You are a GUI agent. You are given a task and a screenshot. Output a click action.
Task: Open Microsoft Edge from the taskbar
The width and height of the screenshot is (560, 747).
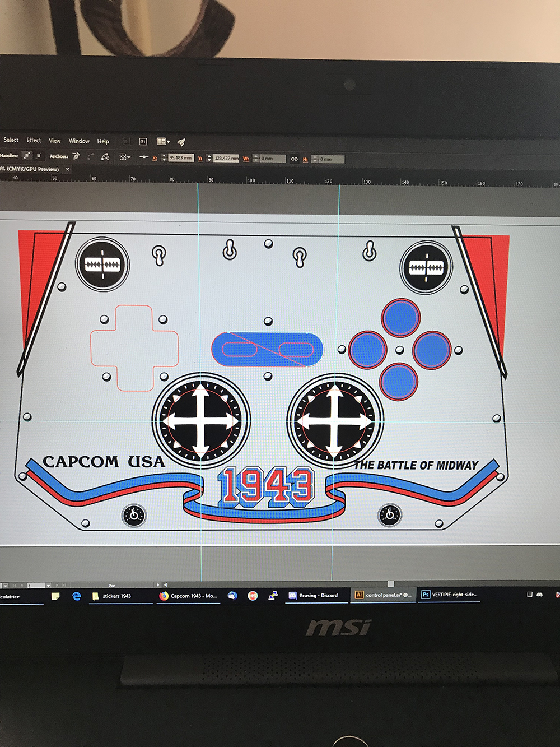77,596
